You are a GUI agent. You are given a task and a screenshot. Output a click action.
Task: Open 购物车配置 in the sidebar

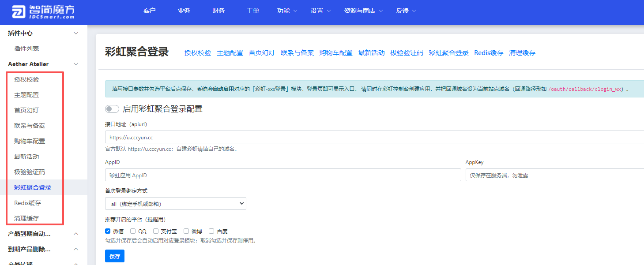coord(30,141)
